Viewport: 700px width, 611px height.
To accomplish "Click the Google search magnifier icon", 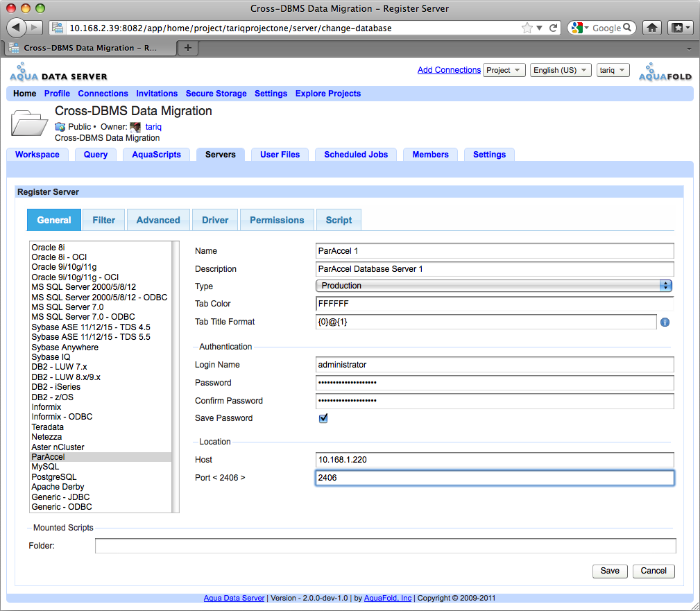I will pos(627,28).
